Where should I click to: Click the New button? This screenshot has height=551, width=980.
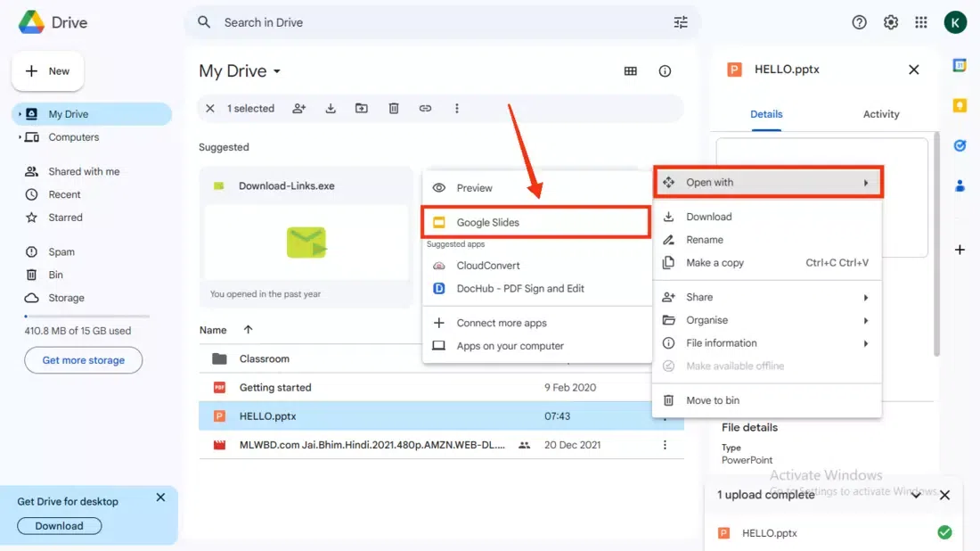47,71
